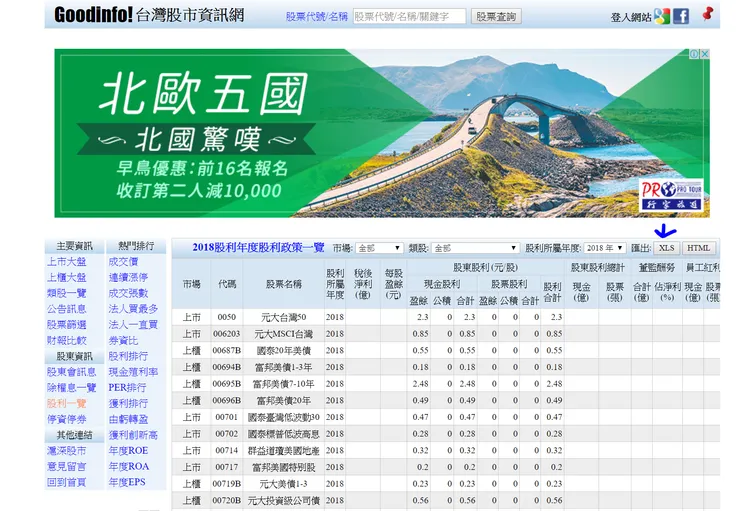Select stock name 富邦美國特別股
The image size is (740, 511).
tap(284, 467)
